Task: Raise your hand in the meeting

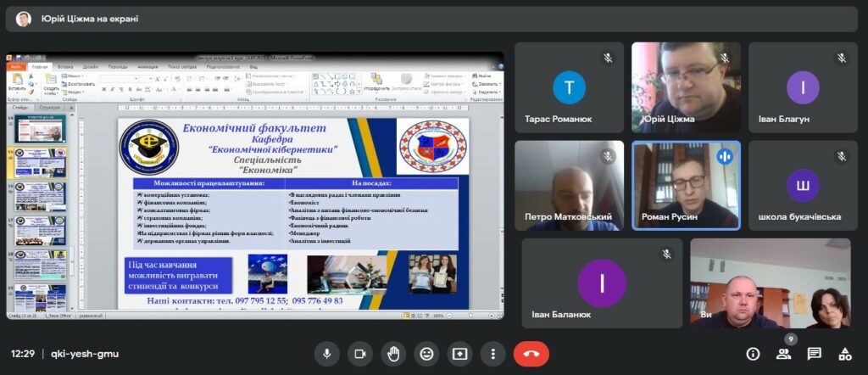Action: tap(392, 354)
